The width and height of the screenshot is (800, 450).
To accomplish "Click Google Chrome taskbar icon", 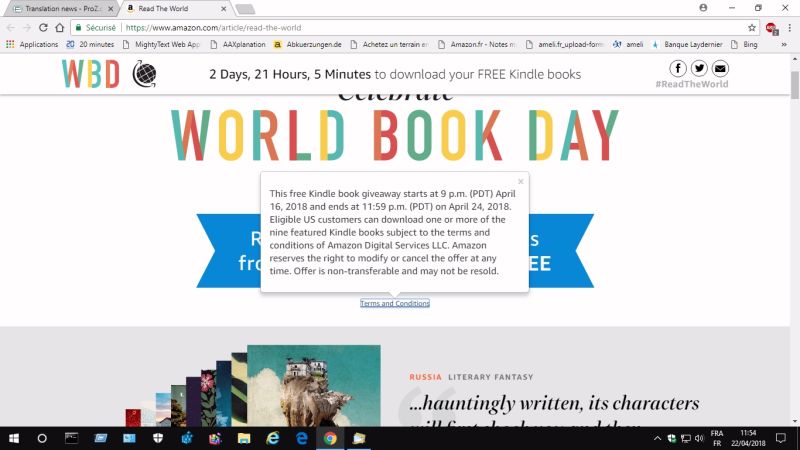I will point(330,438).
